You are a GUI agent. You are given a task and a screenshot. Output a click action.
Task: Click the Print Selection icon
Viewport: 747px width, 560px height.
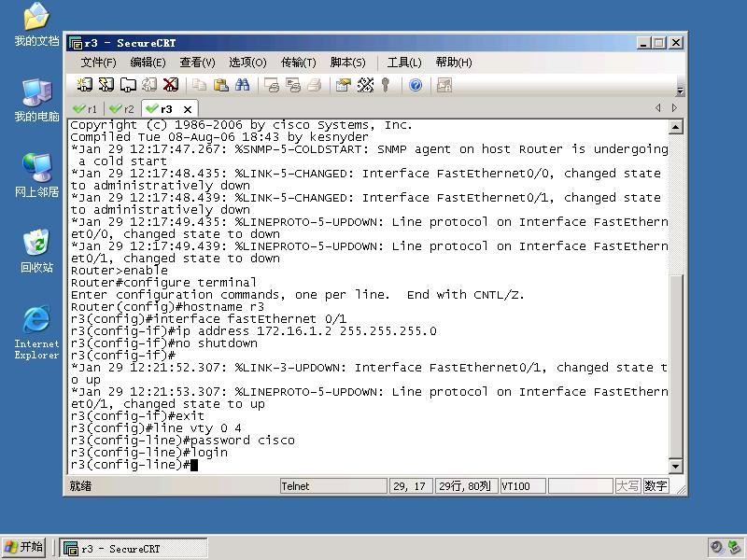293,85
